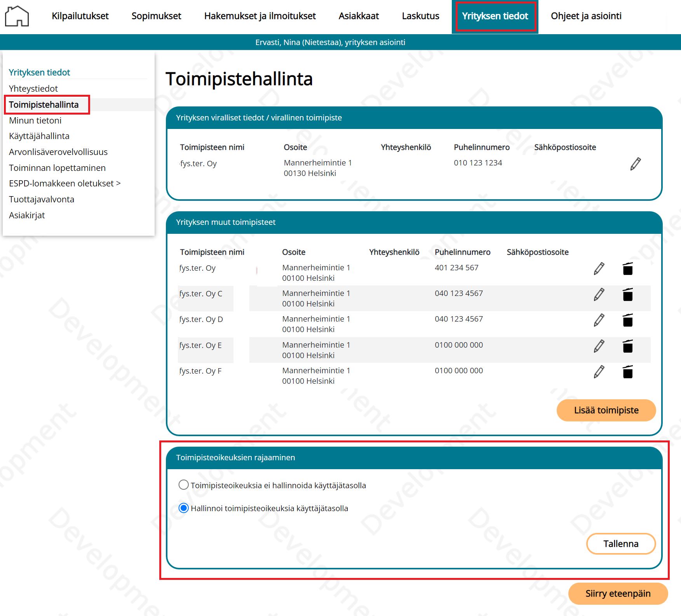Click the Lisää toimipiste button
This screenshot has height=616, width=681.
606,410
